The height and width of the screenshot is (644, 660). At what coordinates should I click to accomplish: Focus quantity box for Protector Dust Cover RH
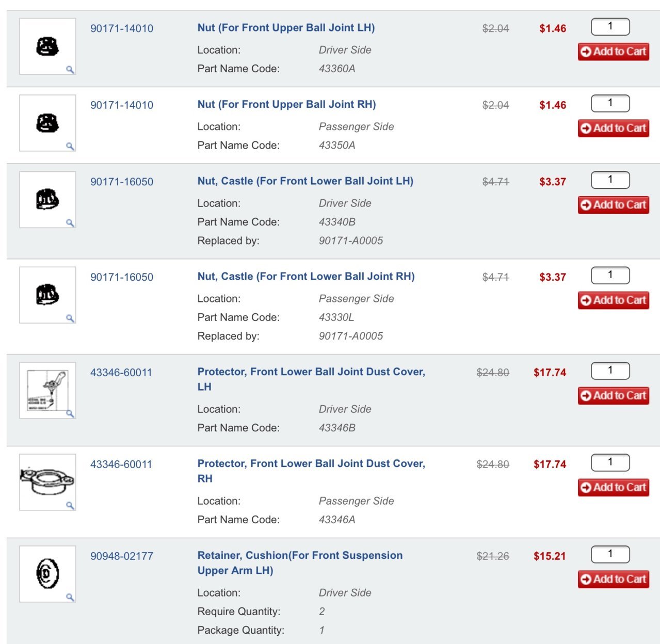(x=610, y=462)
